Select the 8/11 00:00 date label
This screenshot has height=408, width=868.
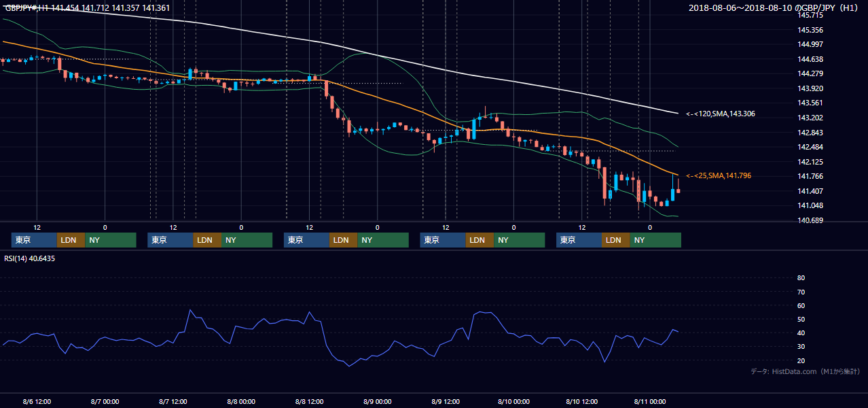(650, 401)
